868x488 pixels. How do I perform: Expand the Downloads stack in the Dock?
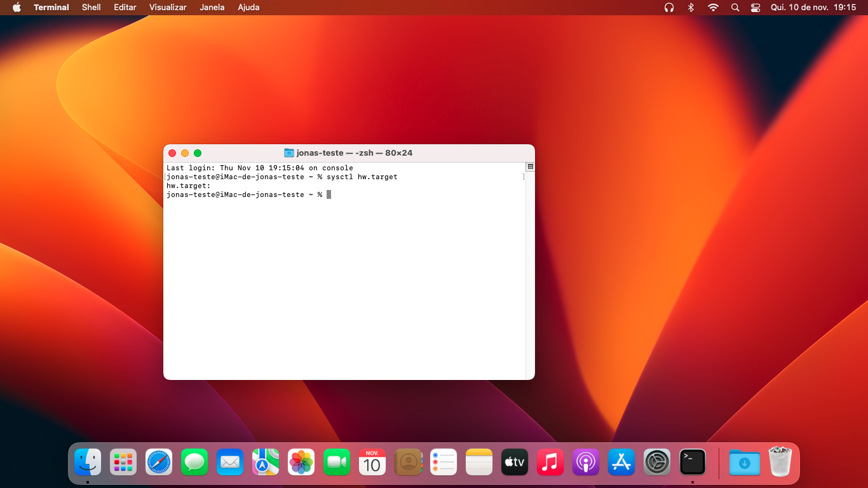pyautogui.click(x=744, y=462)
